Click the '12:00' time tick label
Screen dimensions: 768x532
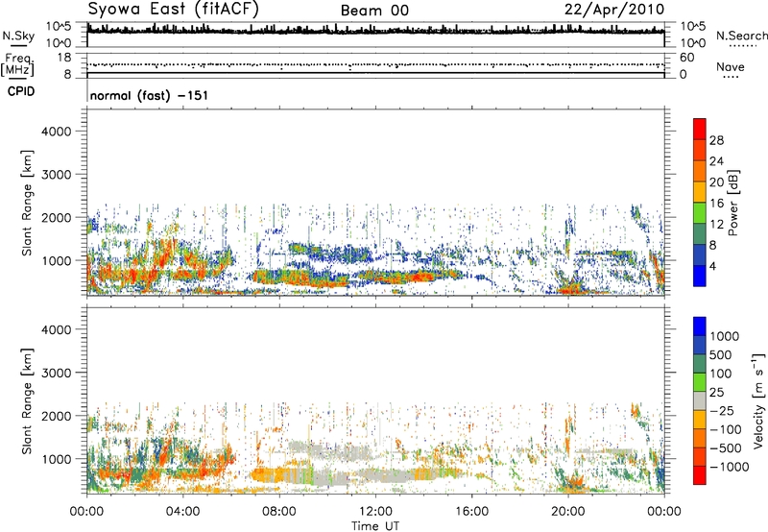[x=375, y=512]
